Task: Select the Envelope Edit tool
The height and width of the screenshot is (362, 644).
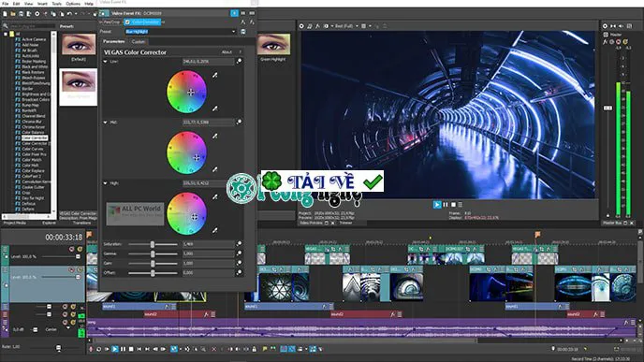Action: point(187,349)
